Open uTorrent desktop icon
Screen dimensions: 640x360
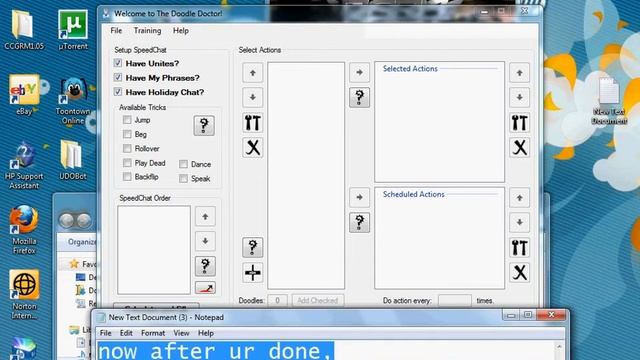(73, 30)
